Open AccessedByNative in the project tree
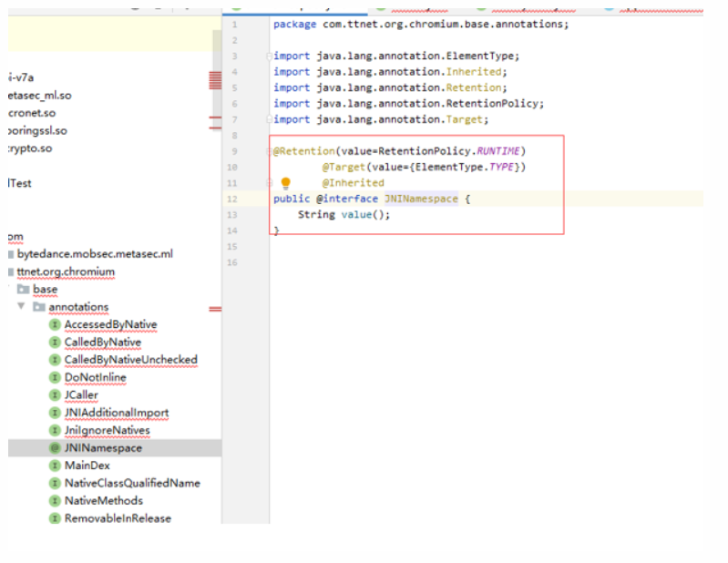This screenshot has width=728, height=563. coord(110,324)
